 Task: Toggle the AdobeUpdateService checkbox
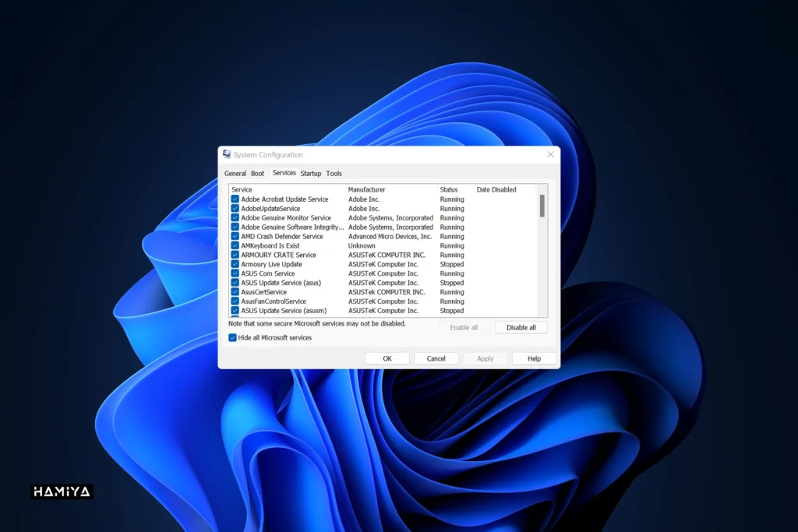(235, 209)
